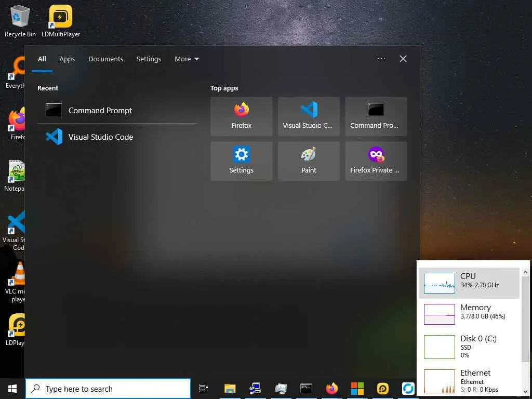The image size is (532, 399).
Task: Select Visual Studio Code desktop shortcut
Action: (14, 231)
